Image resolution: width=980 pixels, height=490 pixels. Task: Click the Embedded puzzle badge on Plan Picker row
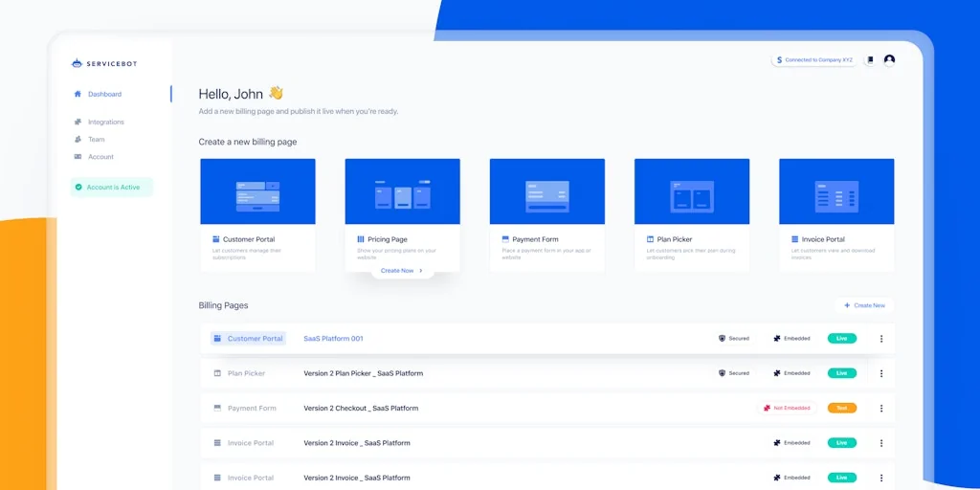tap(791, 373)
